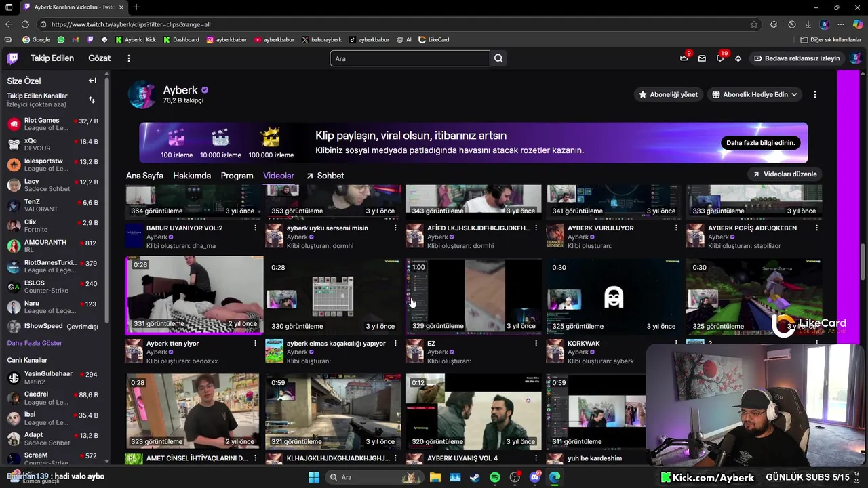Viewport: 868px width, 488px height.
Task: Select the Videolar tab
Action: pos(279,176)
